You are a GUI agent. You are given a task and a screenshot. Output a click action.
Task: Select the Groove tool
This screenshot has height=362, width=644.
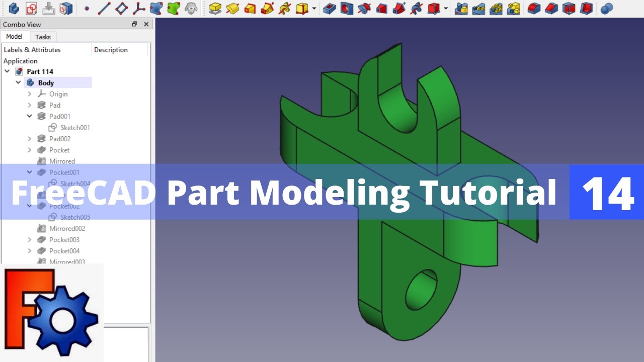(364, 8)
